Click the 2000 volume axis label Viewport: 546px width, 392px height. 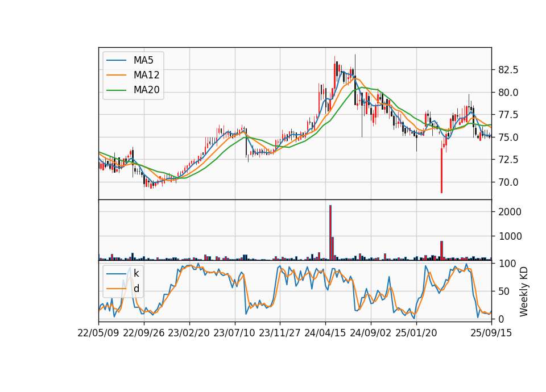coord(510,212)
